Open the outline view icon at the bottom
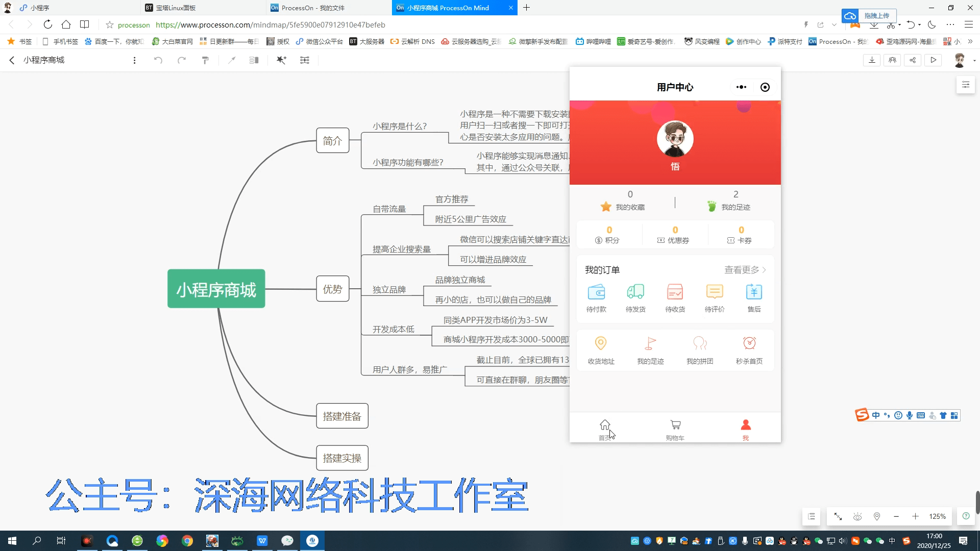Screen dimensions: 980x551 point(812,516)
